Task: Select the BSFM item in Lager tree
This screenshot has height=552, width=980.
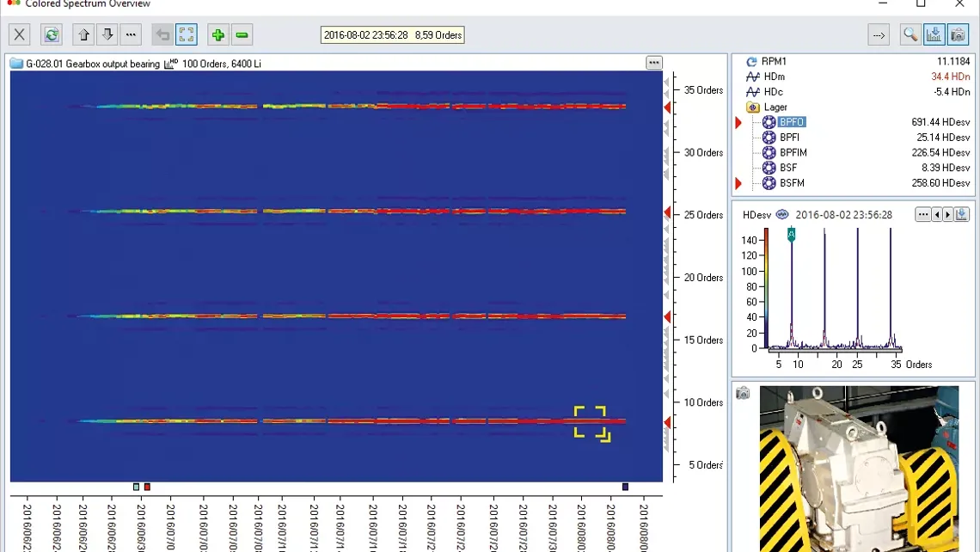Action: [x=792, y=183]
